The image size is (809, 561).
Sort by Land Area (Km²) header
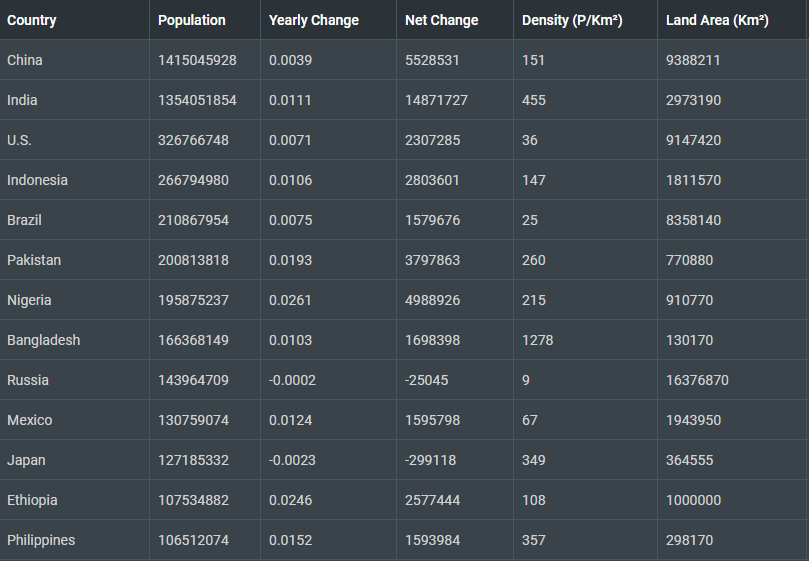(x=717, y=20)
